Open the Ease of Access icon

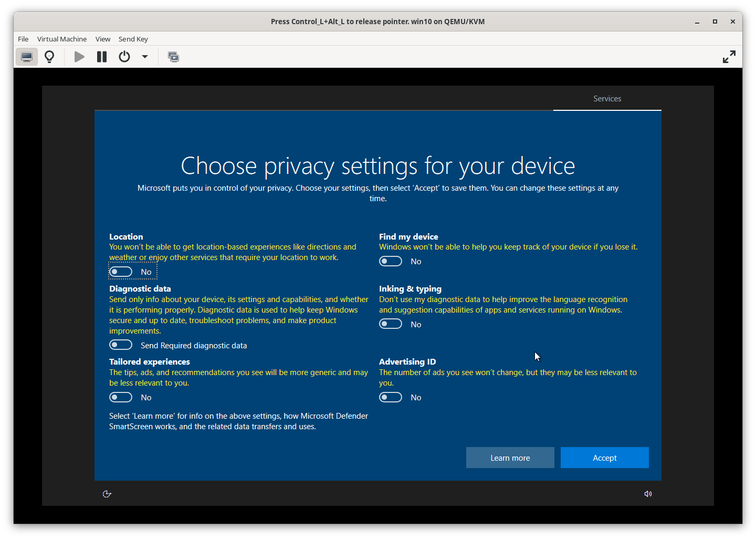pos(107,494)
